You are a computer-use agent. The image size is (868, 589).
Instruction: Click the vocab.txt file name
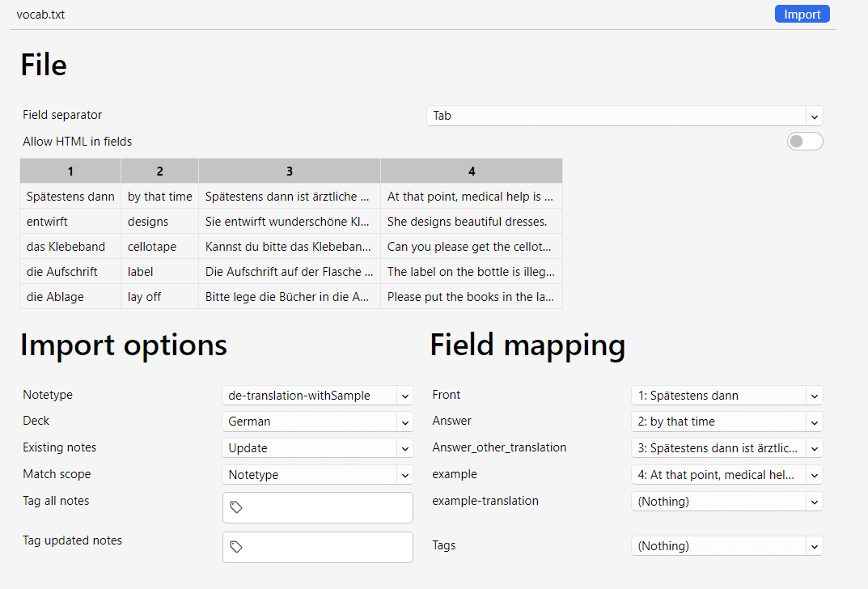point(40,15)
